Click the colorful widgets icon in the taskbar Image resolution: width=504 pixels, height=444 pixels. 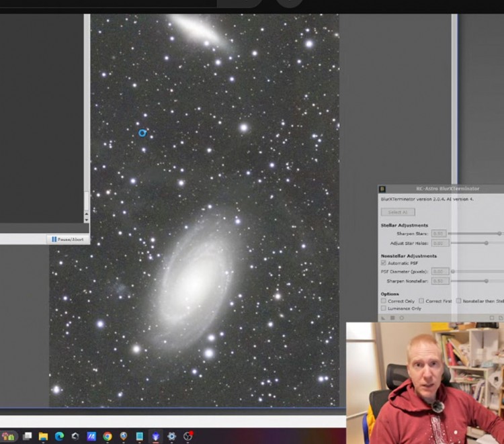(8, 437)
